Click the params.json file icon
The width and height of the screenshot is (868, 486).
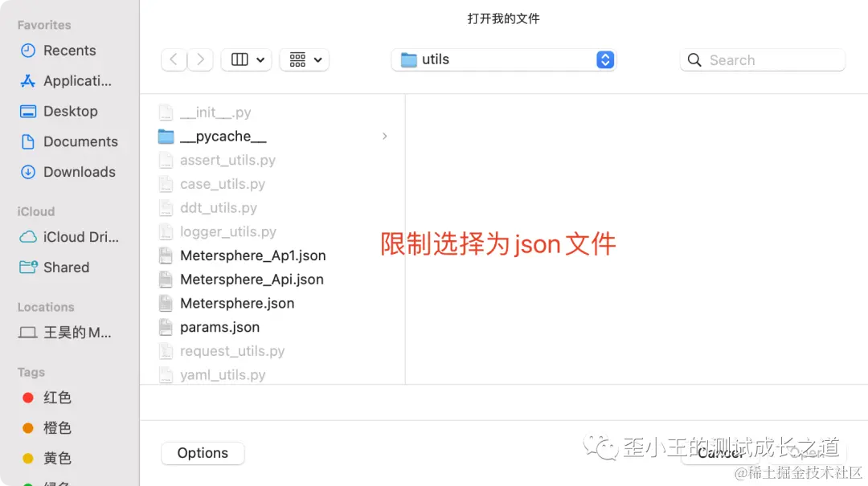coord(166,327)
